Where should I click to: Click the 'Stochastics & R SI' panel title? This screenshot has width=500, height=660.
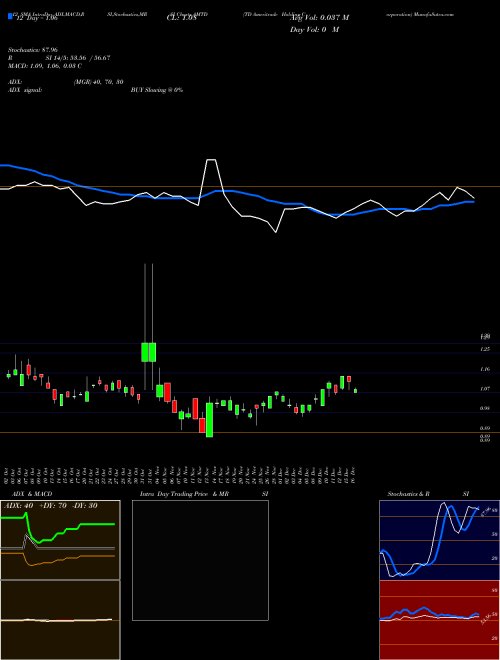tap(428, 494)
